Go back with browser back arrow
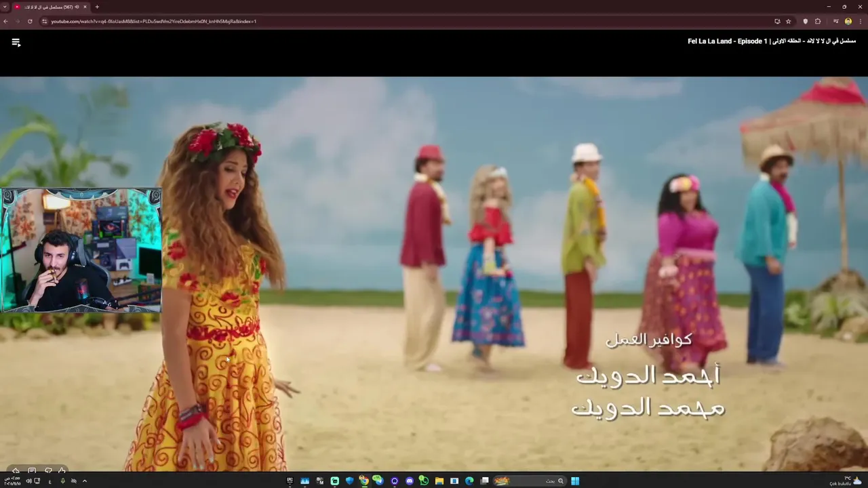This screenshot has width=868, height=488. coord(5,21)
